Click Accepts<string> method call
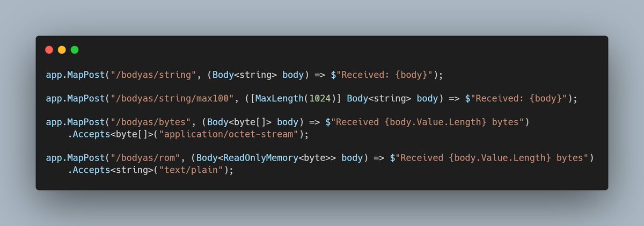Viewport: 644px width, 226px height. click(x=109, y=170)
